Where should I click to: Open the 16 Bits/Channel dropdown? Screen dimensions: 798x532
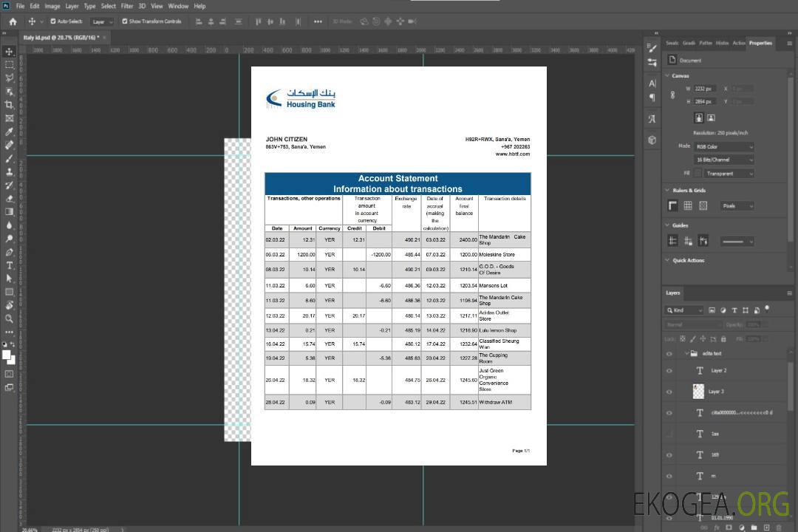click(x=723, y=160)
